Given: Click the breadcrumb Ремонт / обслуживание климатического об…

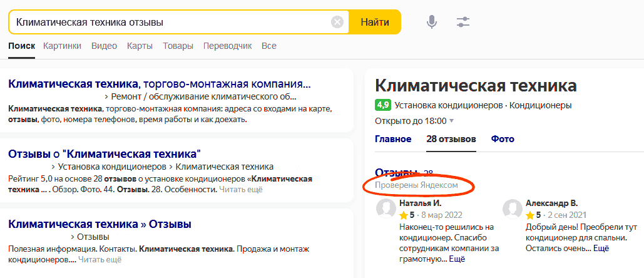Looking at the screenshot, I should click(x=204, y=97).
